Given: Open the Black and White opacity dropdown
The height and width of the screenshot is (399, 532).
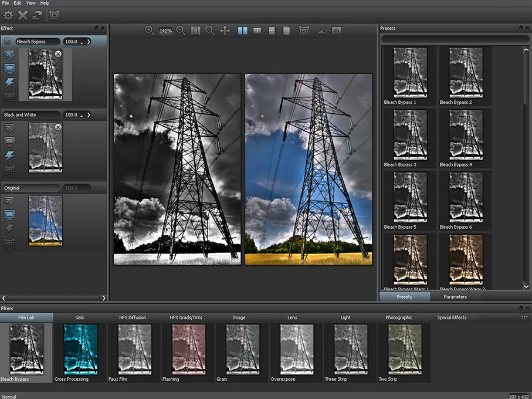Looking at the screenshot, I should point(83,115).
